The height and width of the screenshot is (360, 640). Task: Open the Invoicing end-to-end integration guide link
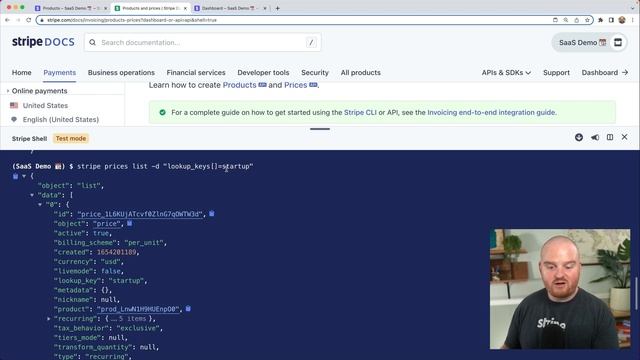tap(491, 112)
